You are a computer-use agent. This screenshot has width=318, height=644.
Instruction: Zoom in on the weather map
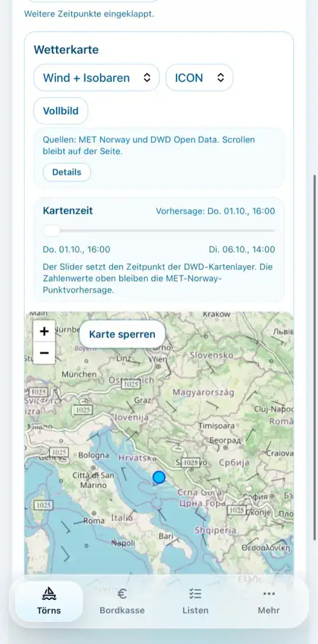44,331
